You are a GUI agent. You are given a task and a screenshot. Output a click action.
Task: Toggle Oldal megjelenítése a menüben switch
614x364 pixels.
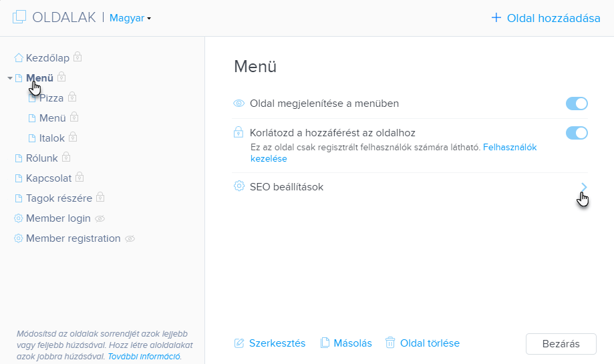577,104
